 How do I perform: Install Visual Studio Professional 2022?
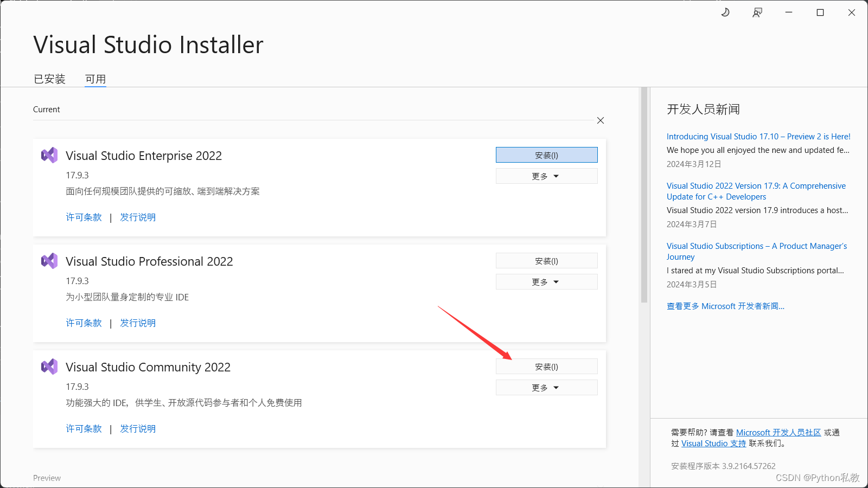pos(547,261)
